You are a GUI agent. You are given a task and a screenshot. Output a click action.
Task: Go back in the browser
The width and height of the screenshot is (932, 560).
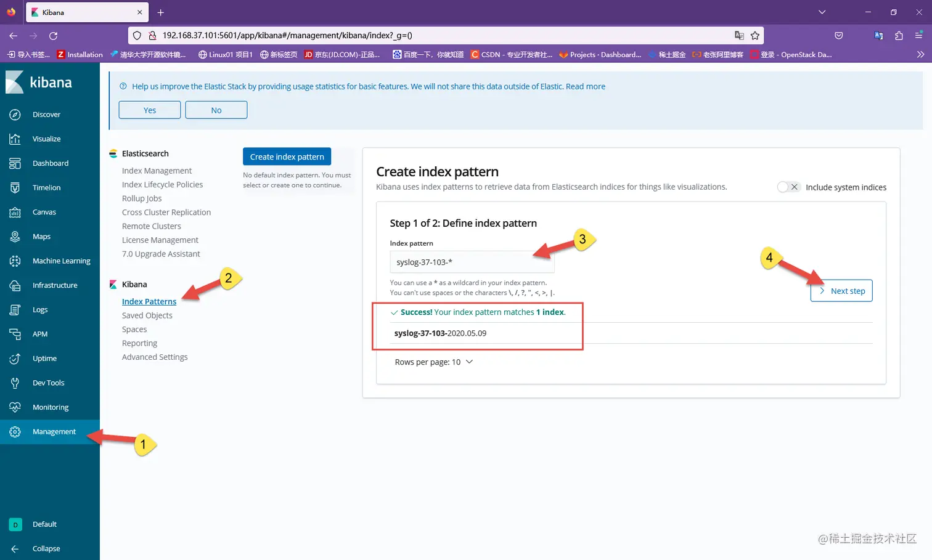pyautogui.click(x=14, y=36)
